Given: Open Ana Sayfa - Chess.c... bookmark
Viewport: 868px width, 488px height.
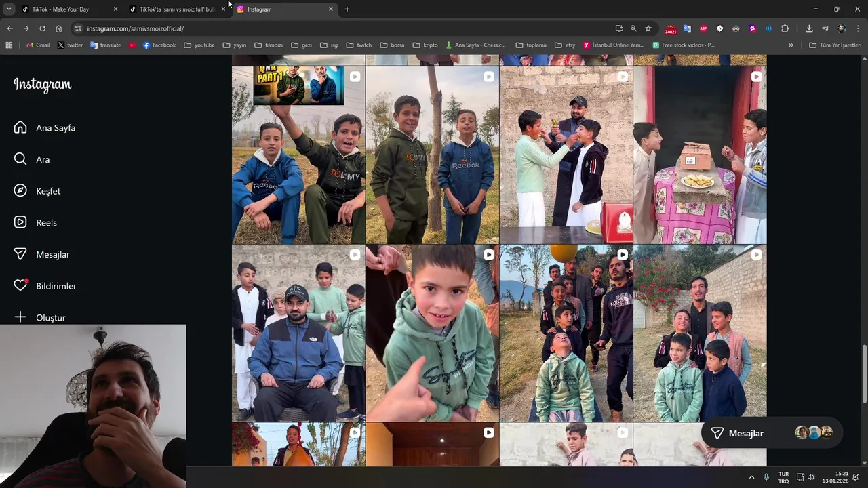Looking at the screenshot, I should pos(475,45).
